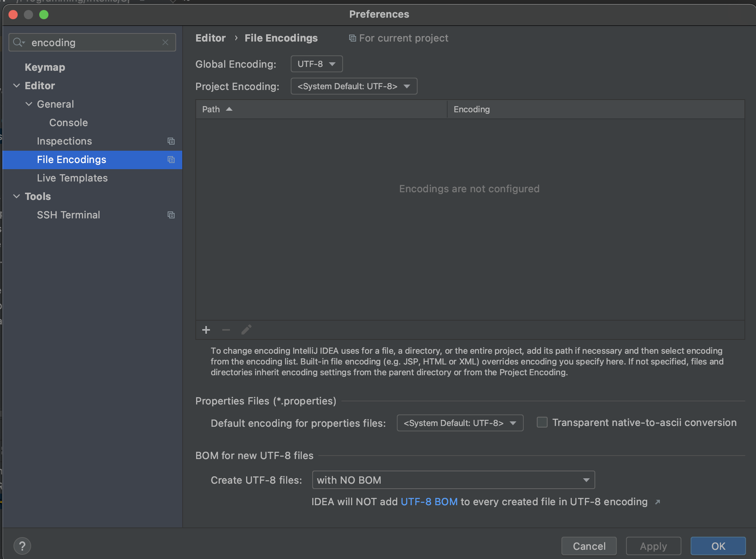Open the Project Encoding dropdown
Screen dimensions: 756x559
[x=354, y=86]
